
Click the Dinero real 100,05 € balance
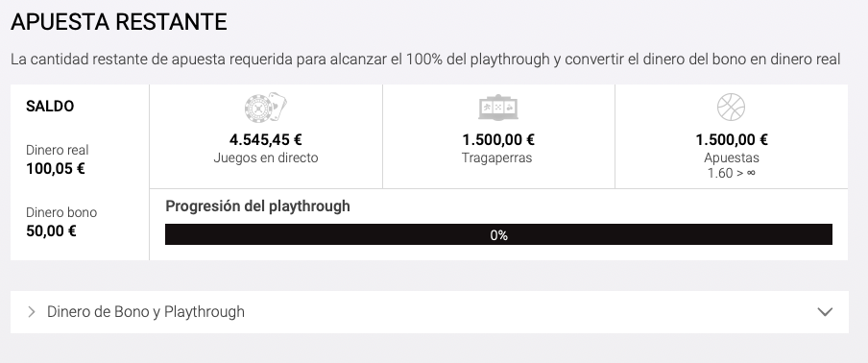56,169
